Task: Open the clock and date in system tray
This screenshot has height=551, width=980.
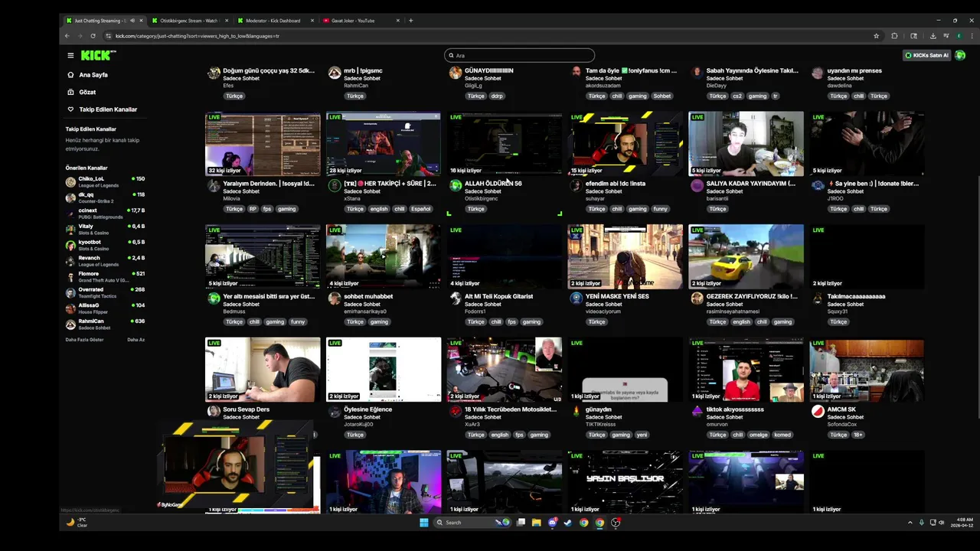Action: tap(962, 523)
